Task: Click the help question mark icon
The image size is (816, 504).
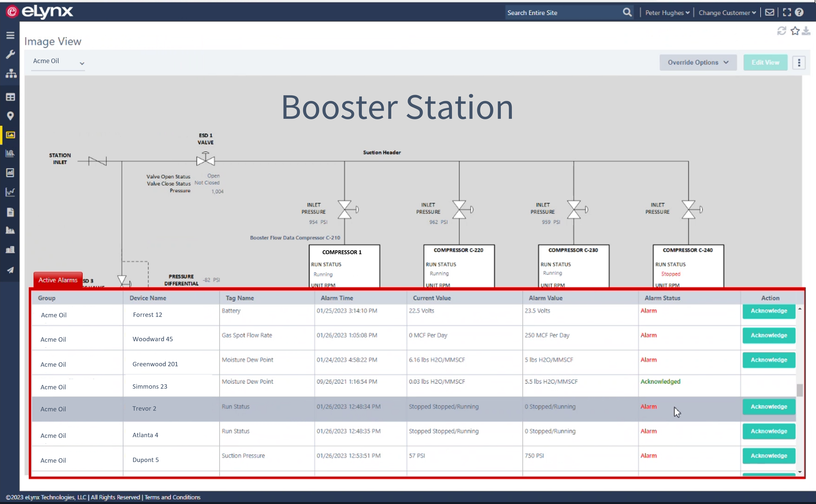Action: coord(799,12)
